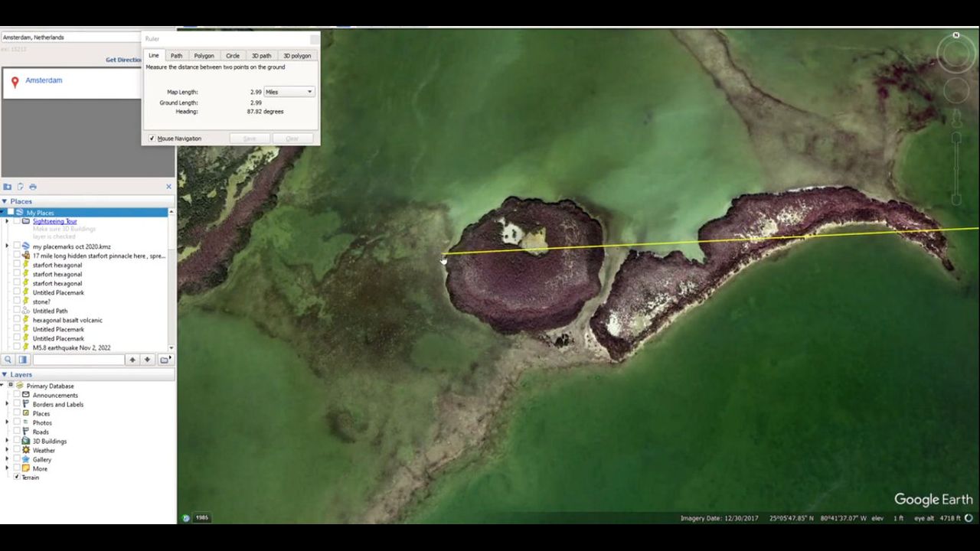Click the zoom slider on the map

click(956, 168)
